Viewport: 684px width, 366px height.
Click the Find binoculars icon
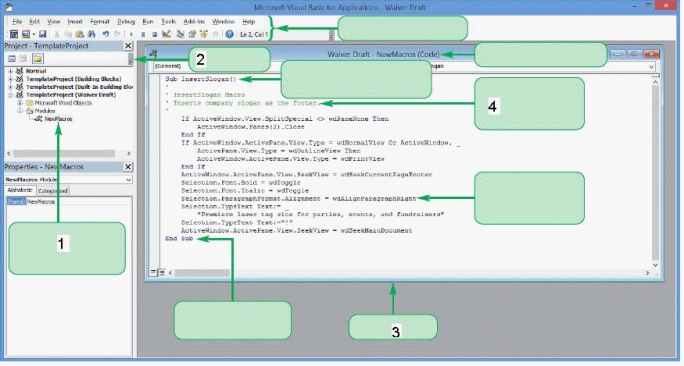click(x=92, y=34)
